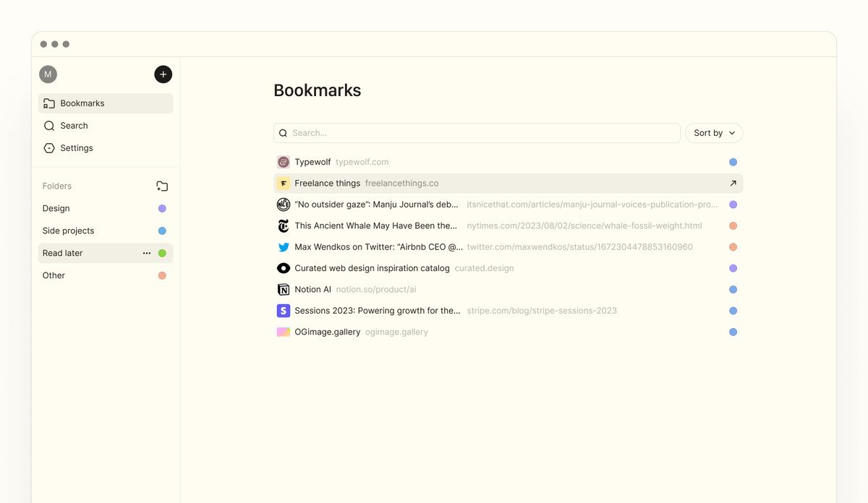Select the Read later folder

106,253
